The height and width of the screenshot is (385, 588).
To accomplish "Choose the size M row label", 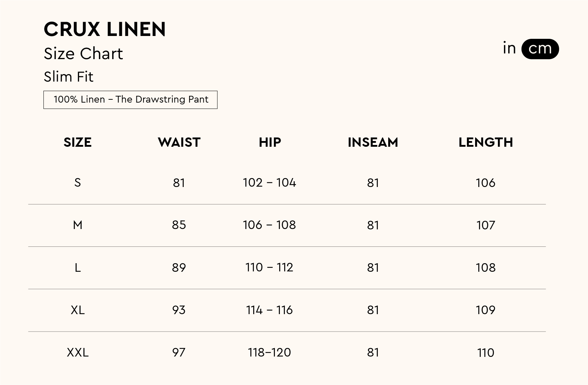I will pyautogui.click(x=78, y=225).
